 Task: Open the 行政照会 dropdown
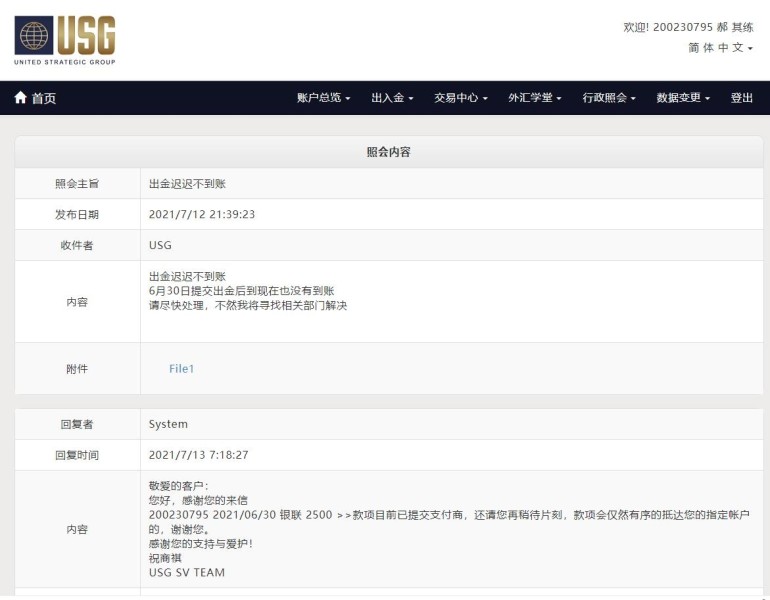pos(609,98)
